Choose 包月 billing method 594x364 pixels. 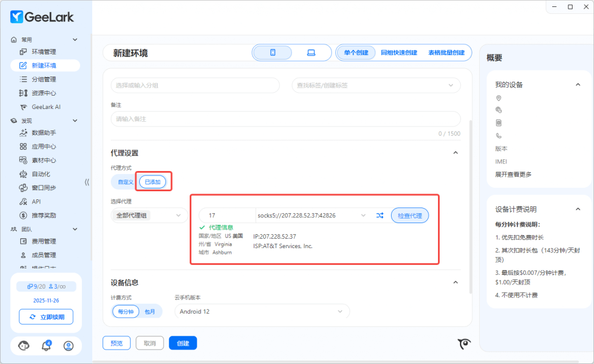pyautogui.click(x=150, y=311)
